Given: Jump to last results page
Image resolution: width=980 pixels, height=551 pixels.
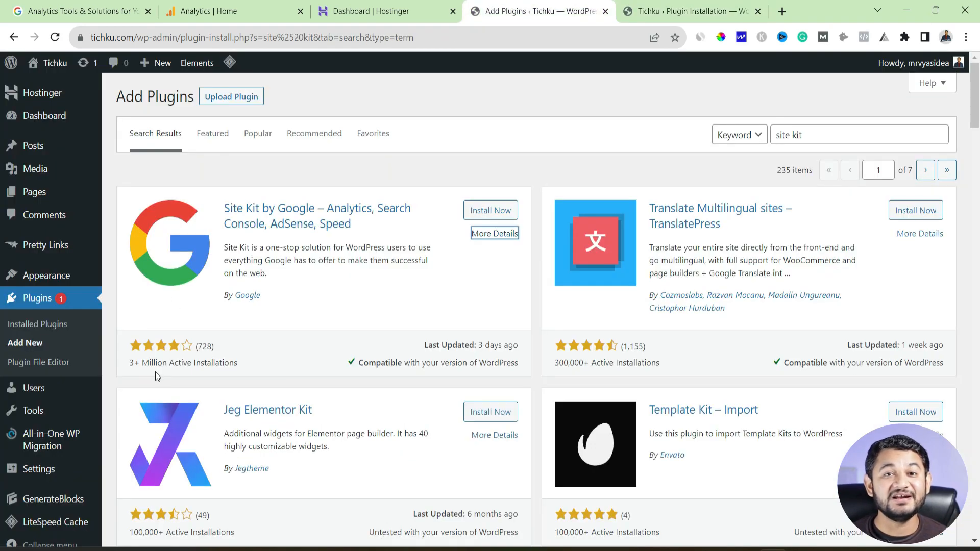Looking at the screenshot, I should [x=947, y=170].
